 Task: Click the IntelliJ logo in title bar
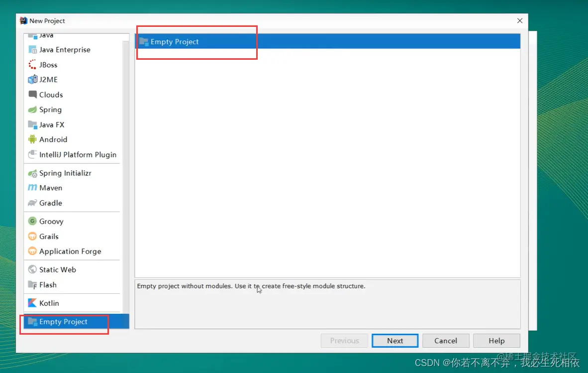tap(23, 20)
